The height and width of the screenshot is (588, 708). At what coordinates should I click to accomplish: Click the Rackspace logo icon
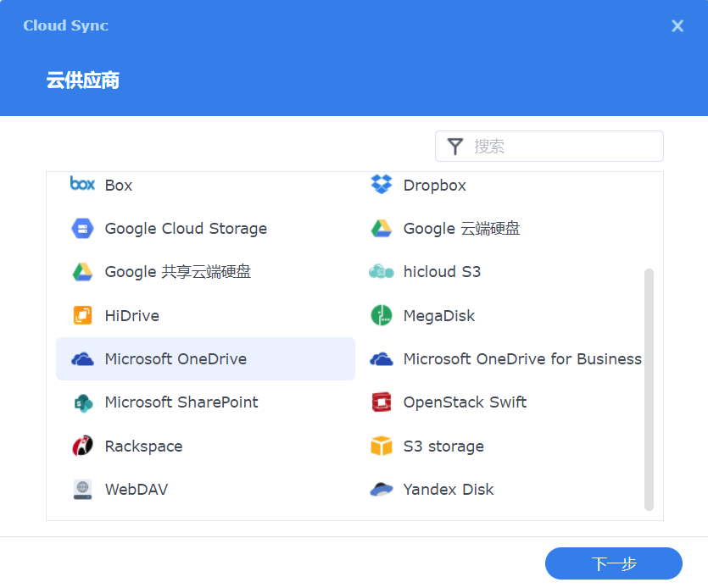(82, 446)
